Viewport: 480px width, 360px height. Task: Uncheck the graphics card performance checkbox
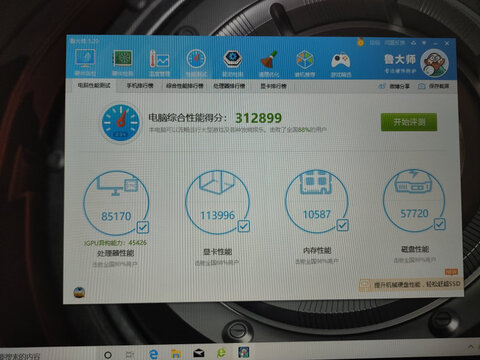point(244,226)
